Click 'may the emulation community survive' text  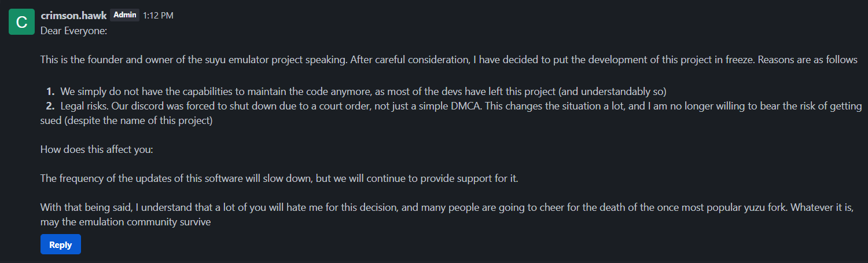click(x=125, y=222)
